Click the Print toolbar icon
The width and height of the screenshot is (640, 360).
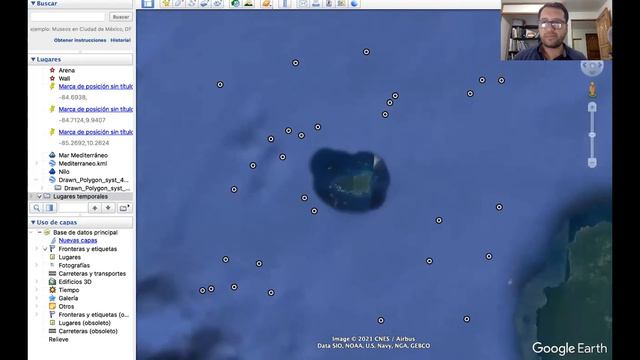point(316,3)
